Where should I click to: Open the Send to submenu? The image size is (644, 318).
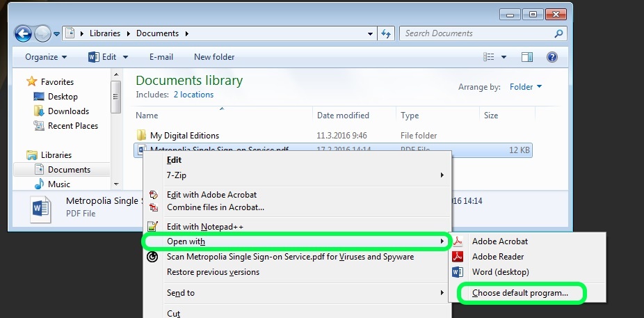[298, 293]
